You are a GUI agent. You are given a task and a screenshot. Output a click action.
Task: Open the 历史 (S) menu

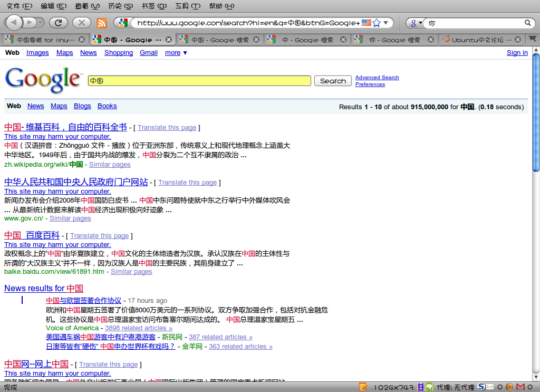121,6
